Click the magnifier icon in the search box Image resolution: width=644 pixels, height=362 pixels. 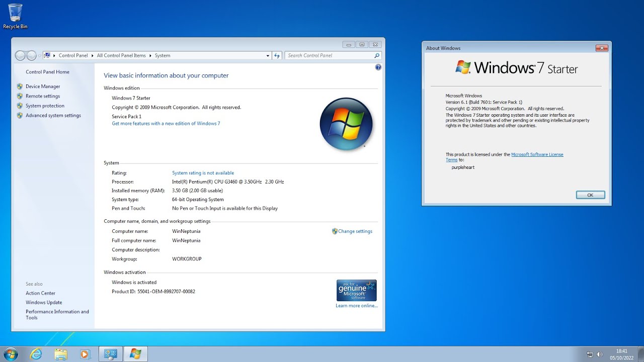tap(376, 55)
